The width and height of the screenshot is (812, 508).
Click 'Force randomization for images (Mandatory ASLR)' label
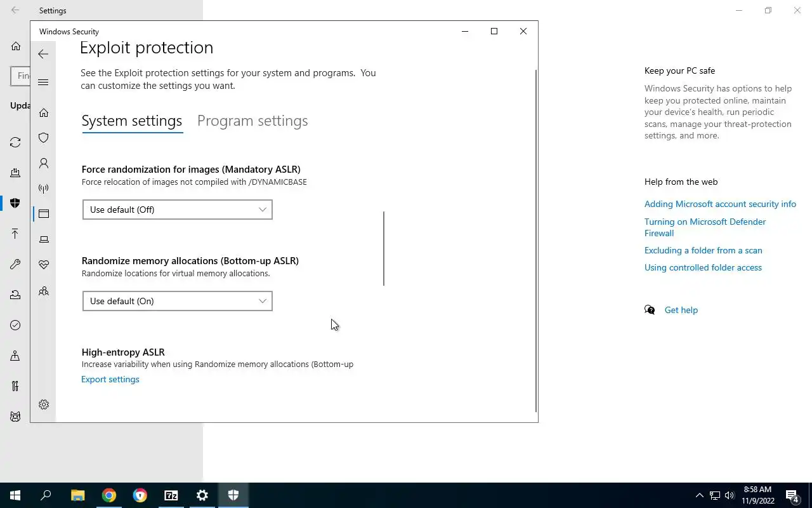point(191,170)
